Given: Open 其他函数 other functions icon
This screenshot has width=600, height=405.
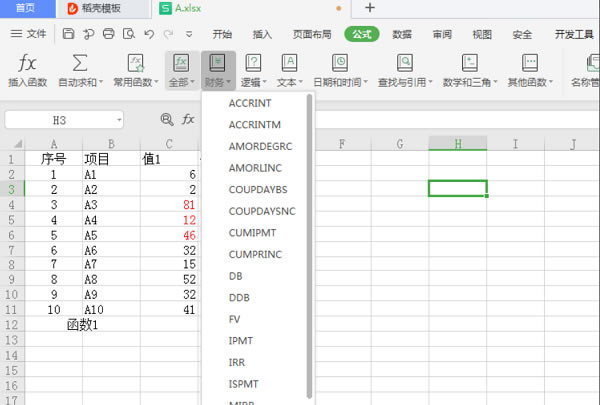Looking at the screenshot, I should [530, 63].
